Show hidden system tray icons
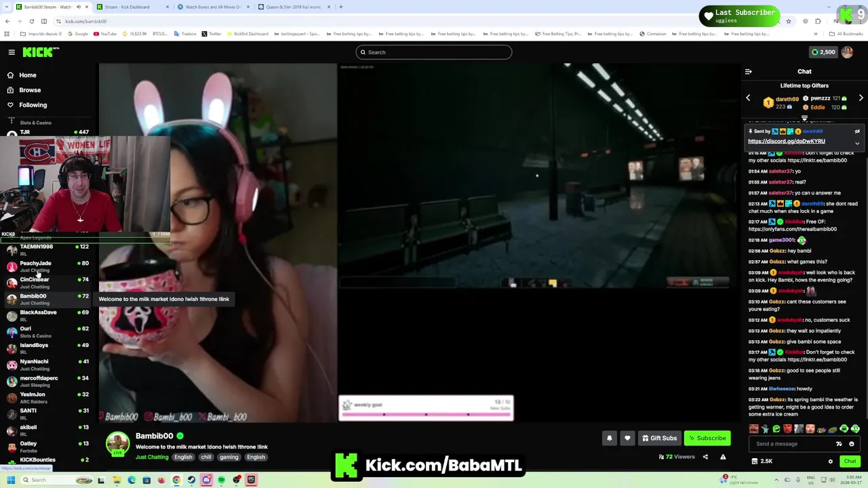The image size is (868, 488). [x=775, y=480]
